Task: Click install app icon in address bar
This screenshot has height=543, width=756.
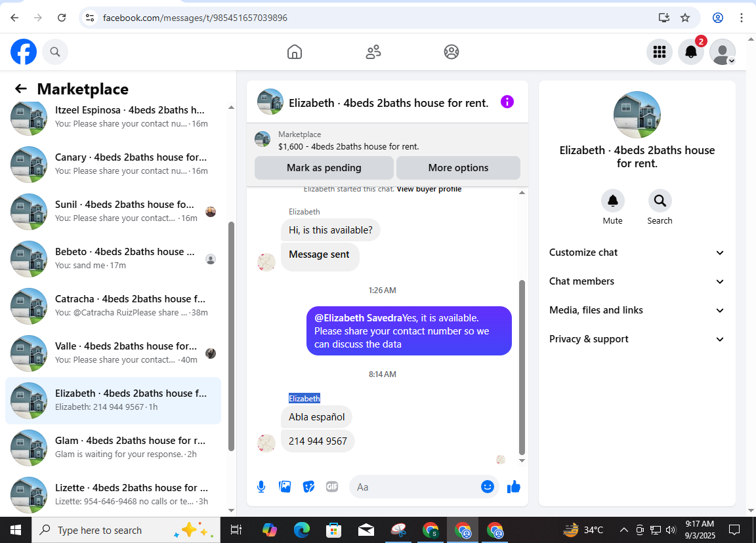Action: (664, 18)
